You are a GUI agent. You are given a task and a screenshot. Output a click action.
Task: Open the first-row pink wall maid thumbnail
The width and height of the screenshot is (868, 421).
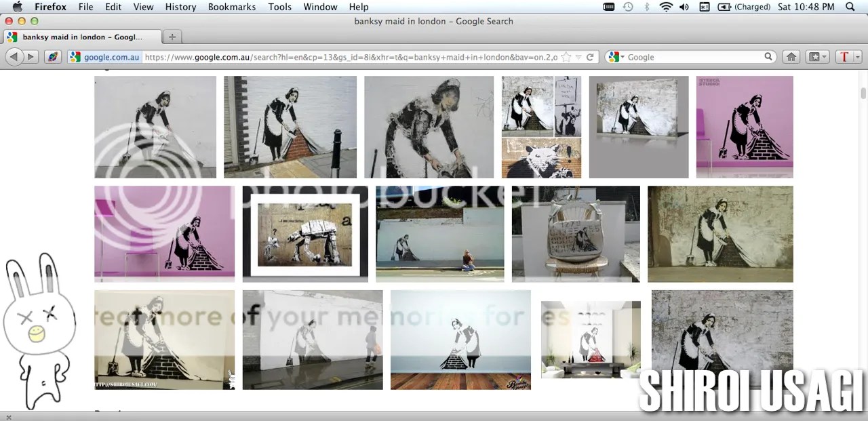(x=745, y=127)
